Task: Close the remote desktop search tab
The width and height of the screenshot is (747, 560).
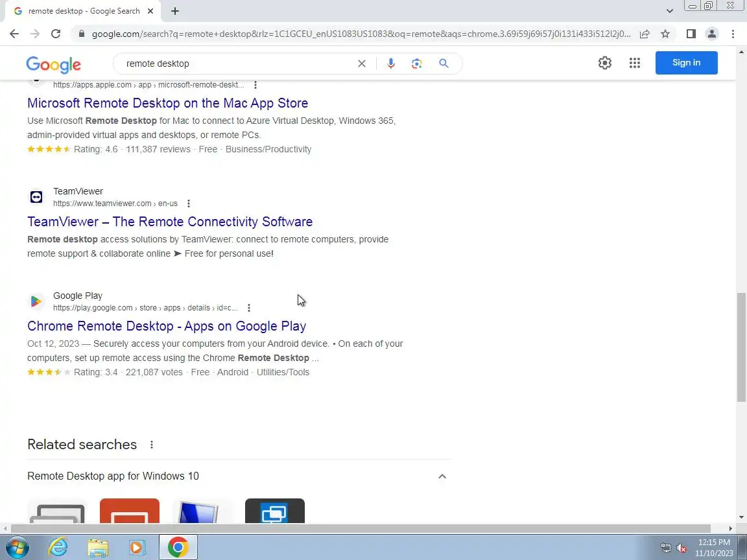Action: (150, 11)
